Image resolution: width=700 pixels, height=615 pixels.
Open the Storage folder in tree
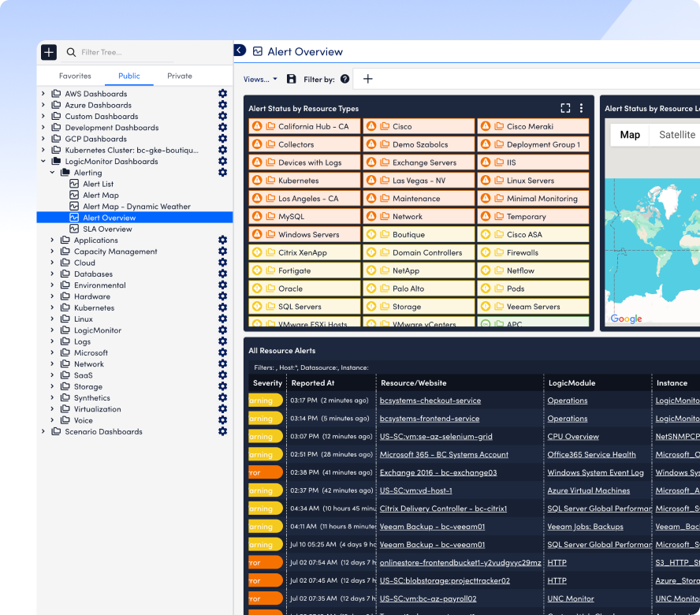(88, 386)
